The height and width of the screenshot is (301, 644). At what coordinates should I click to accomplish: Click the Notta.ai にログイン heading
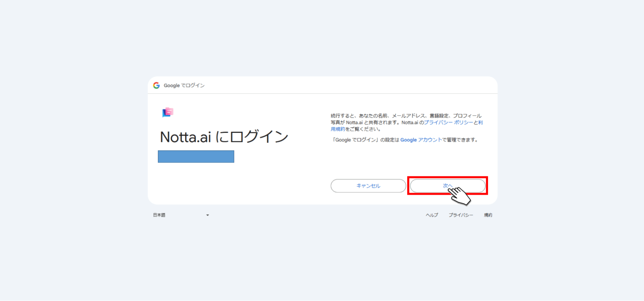(224, 137)
